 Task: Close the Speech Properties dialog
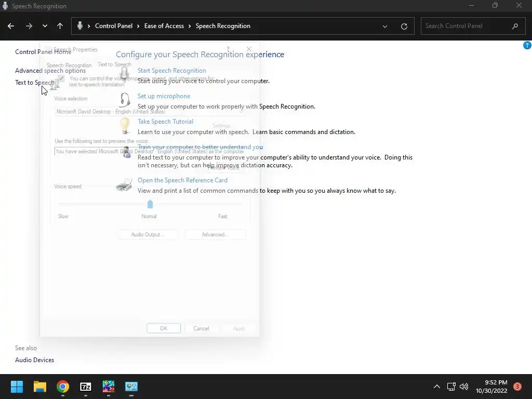pyautogui.click(x=249, y=49)
